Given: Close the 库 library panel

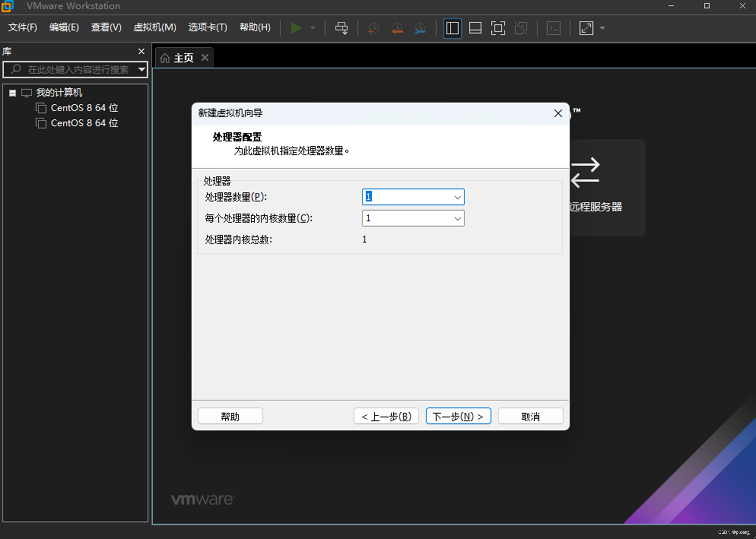Looking at the screenshot, I should tap(141, 51).
